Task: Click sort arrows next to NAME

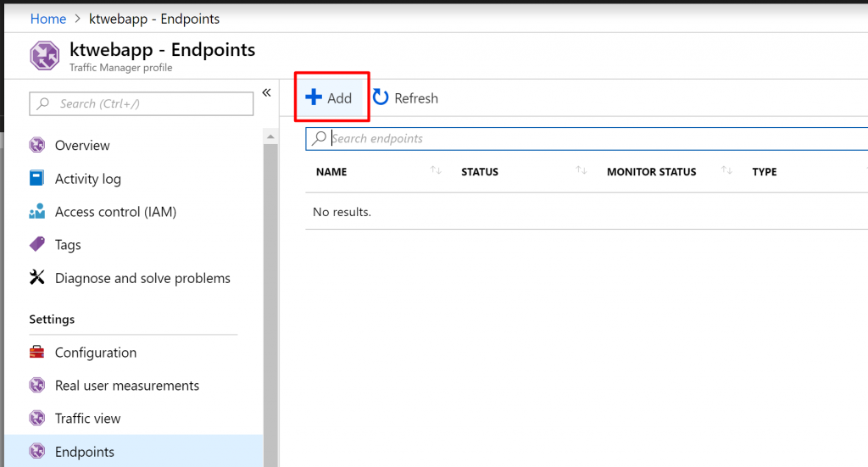Action: 437,170
